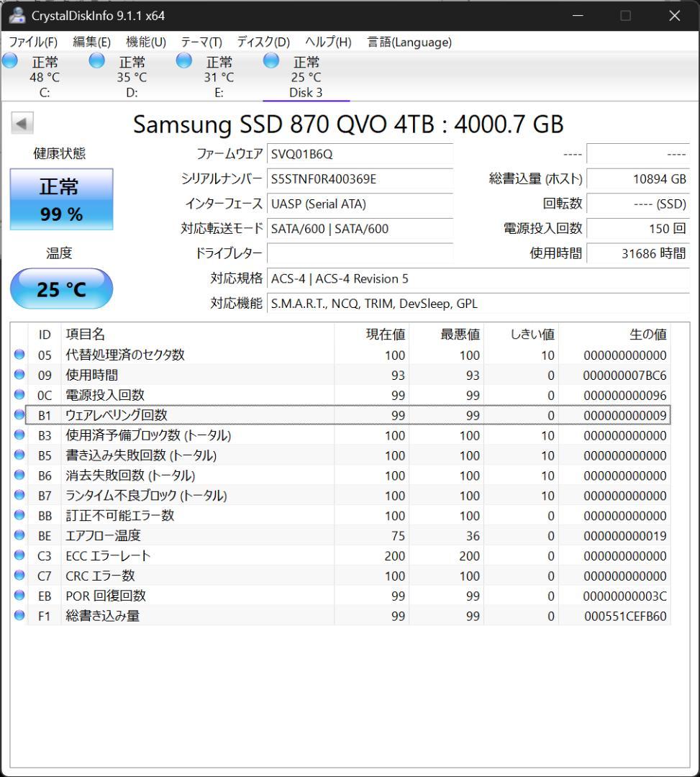
Task: Click status dot of attribute B1 row
Action: [x=19, y=415]
